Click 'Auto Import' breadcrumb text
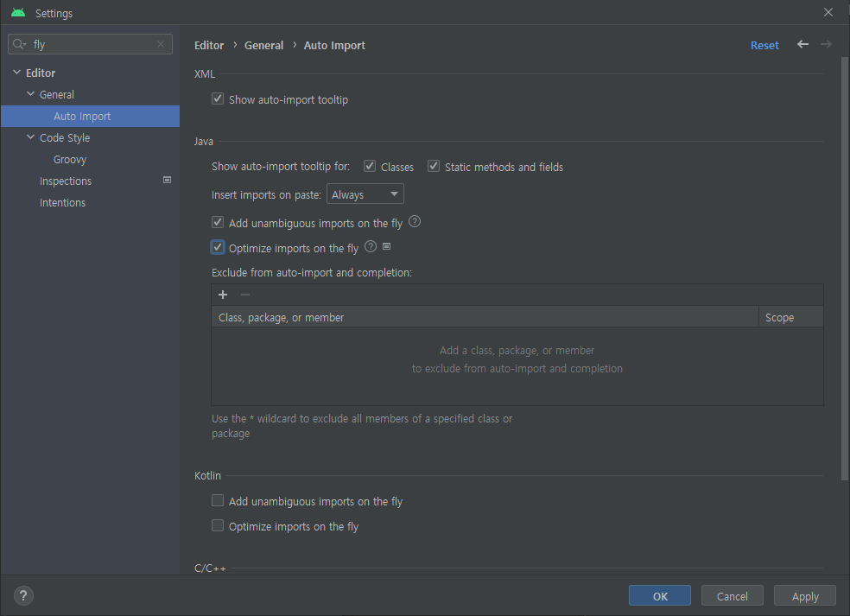850x616 pixels. click(334, 46)
